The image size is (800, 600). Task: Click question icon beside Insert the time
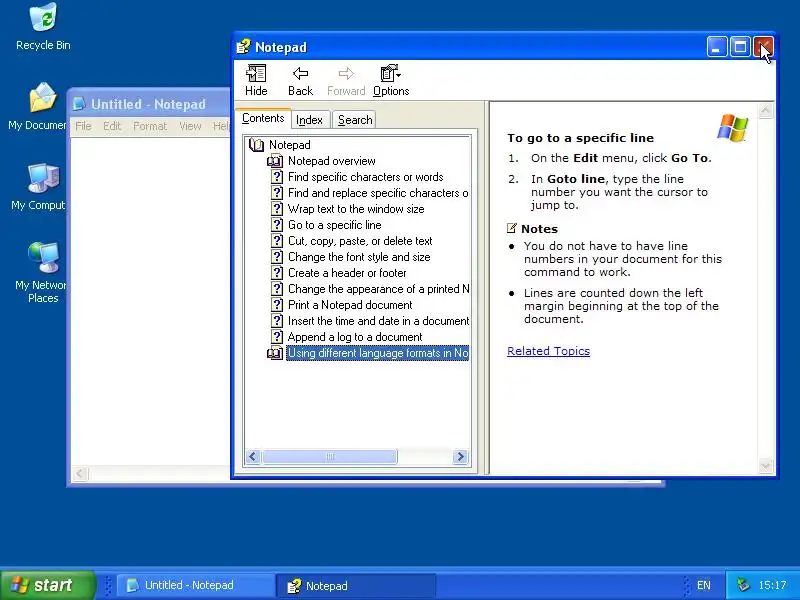point(277,321)
